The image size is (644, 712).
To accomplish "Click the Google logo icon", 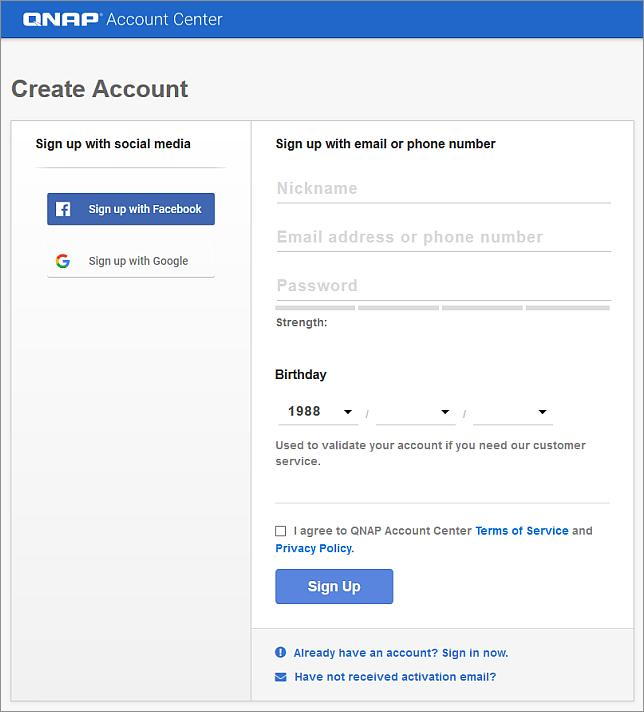I will (x=63, y=261).
